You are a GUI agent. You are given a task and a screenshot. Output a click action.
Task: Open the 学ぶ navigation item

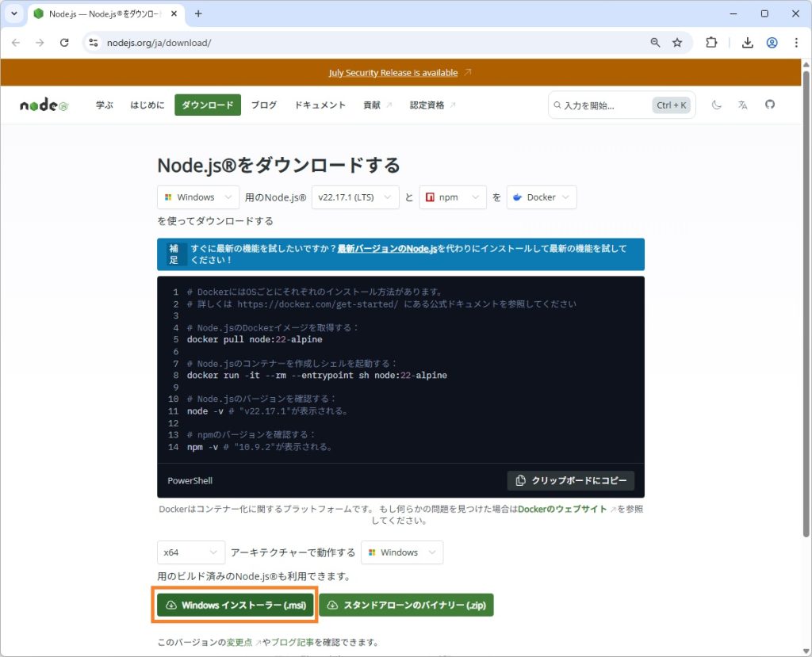(x=104, y=105)
